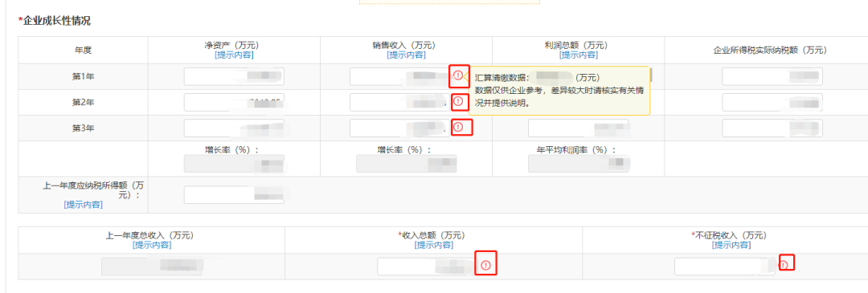Focus the 销售收入 input for 第3年
Screen dimensions: 868x293
[399, 128]
